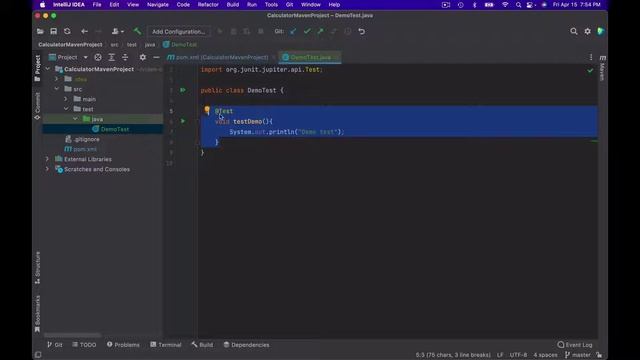The width and height of the screenshot is (640, 360).
Task: Click the green inspection checkmark in editor
Action: (x=590, y=71)
